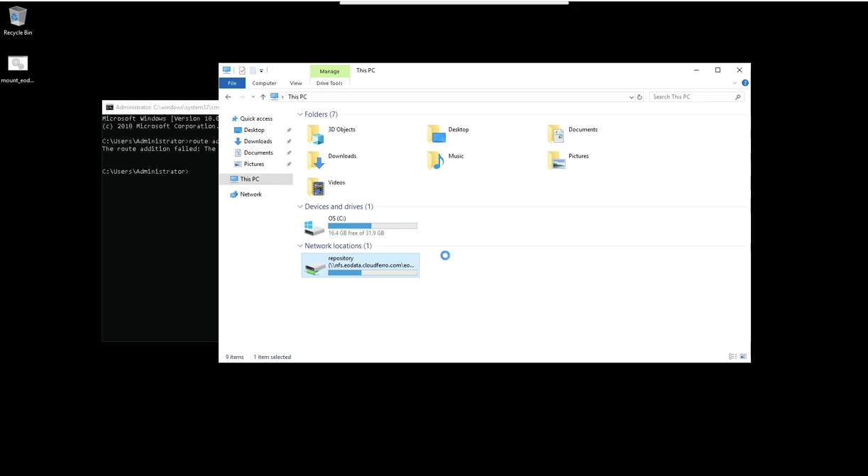Open the repository network drive
Viewport: 868px width, 476px height.
360,265
